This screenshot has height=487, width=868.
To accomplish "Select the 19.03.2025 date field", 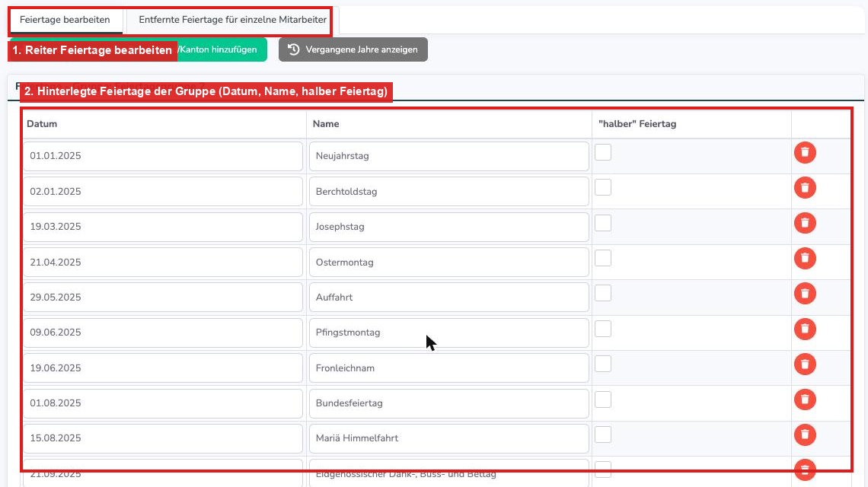I will (163, 227).
